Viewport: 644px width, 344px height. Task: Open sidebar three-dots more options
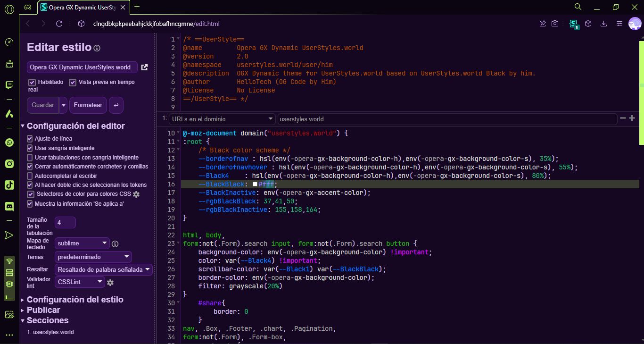click(x=9, y=335)
